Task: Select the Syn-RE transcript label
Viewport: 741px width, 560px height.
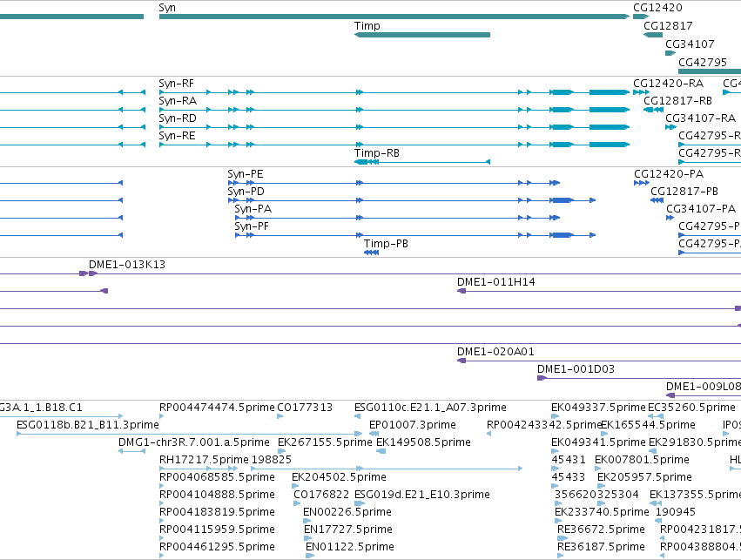Action: pos(177,136)
